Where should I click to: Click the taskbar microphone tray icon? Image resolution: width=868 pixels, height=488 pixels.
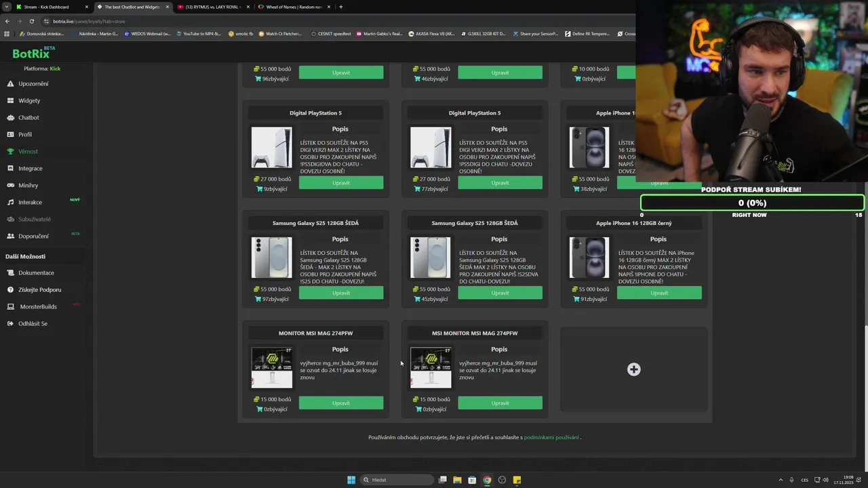(x=791, y=480)
